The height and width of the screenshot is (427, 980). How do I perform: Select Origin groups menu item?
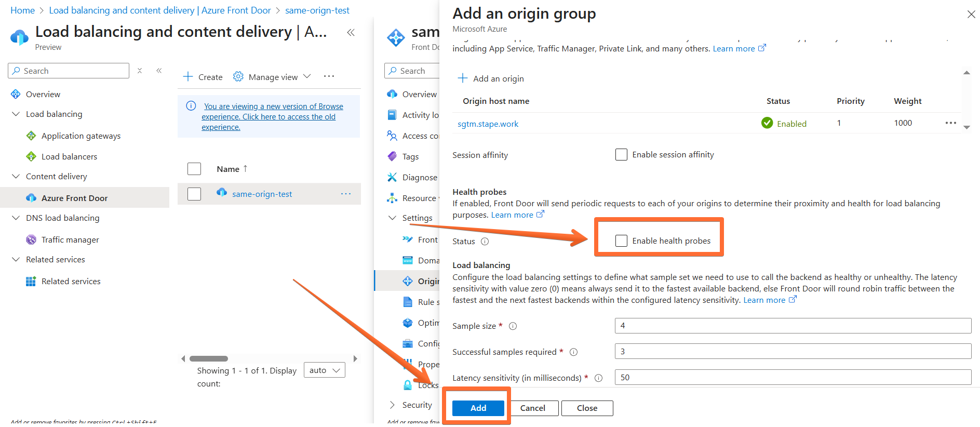(407, 281)
